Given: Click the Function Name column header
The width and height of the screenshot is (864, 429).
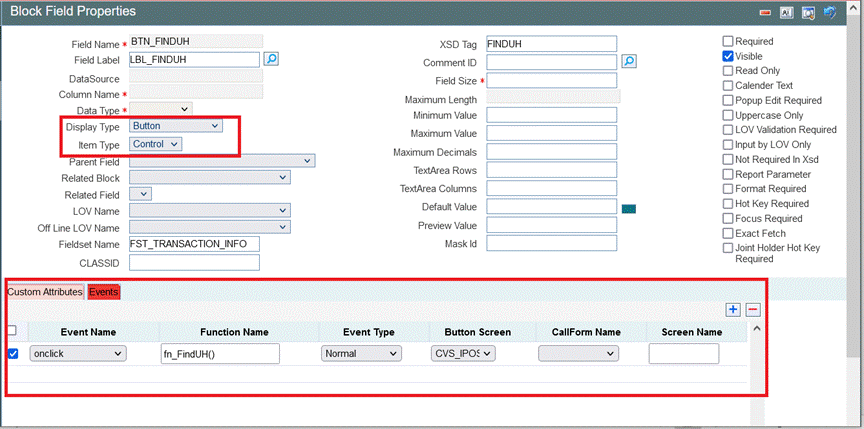Looking at the screenshot, I should (235, 332).
